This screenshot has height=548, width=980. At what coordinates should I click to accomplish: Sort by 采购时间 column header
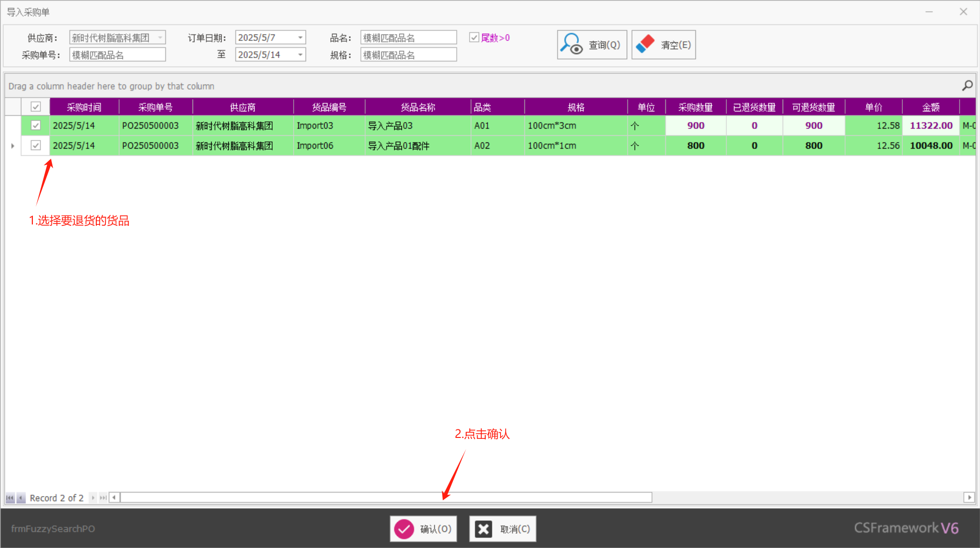pyautogui.click(x=84, y=107)
